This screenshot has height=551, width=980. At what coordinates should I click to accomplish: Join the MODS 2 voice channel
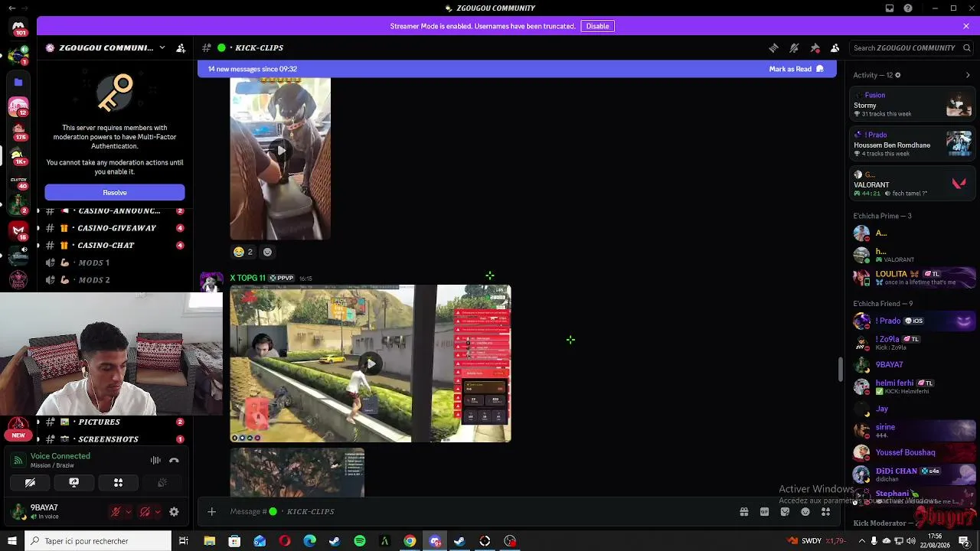pos(114,280)
